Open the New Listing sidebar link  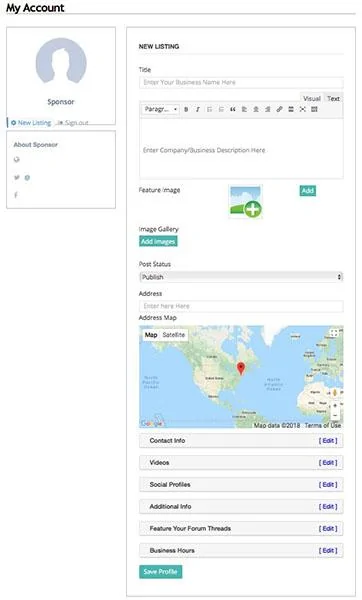point(31,123)
